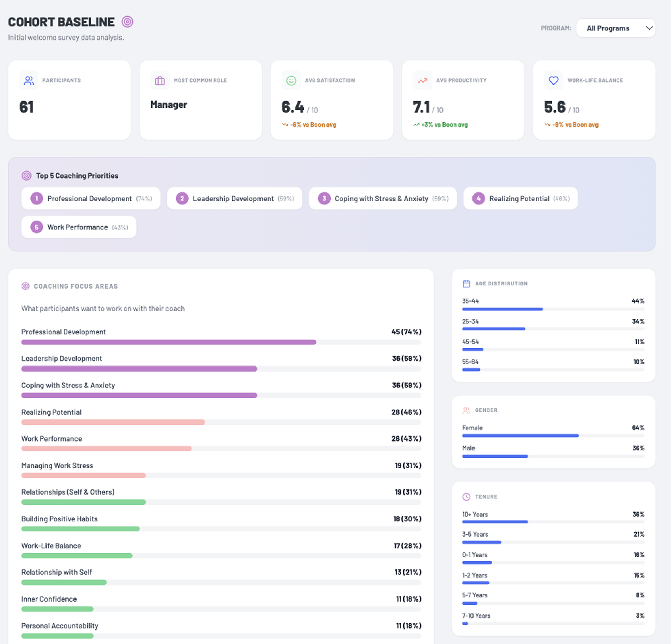Select the Leadership Development priority chip
672x644 pixels.
235,198
